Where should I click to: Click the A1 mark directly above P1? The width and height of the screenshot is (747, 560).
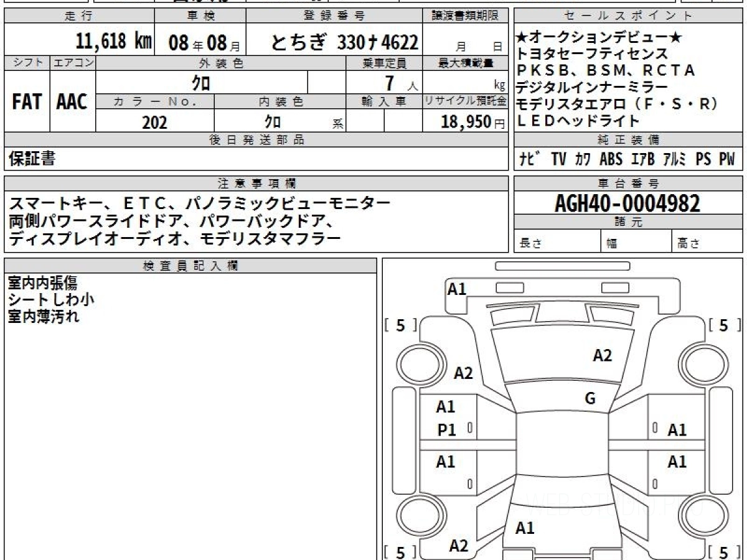(446, 407)
